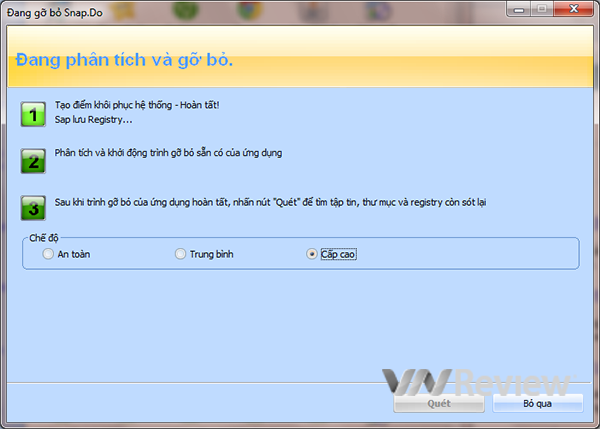This screenshot has width=600, height=429.
Task: Click the green step 1 icon
Action: (33, 114)
